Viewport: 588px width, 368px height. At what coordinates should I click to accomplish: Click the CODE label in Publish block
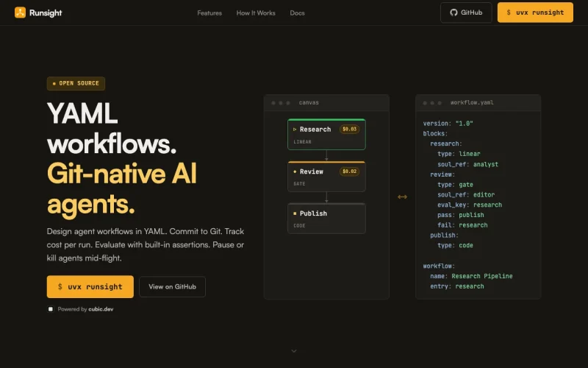pyautogui.click(x=299, y=226)
